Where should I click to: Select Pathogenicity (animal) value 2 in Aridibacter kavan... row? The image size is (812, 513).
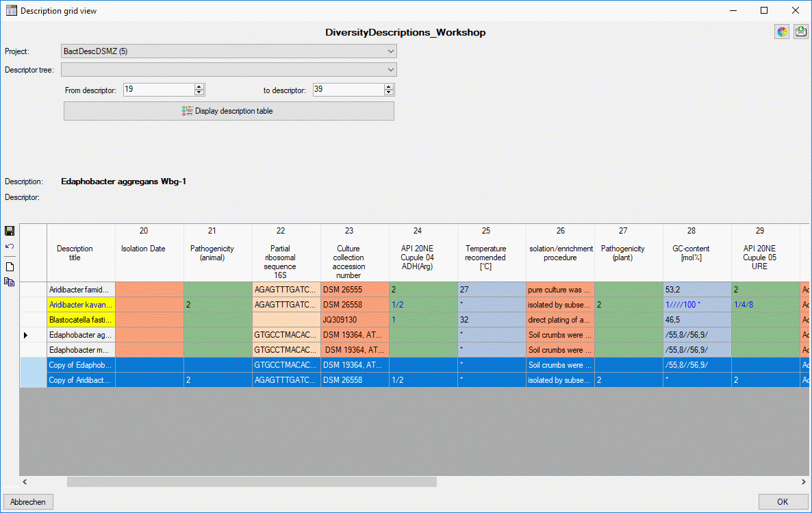[218, 305]
